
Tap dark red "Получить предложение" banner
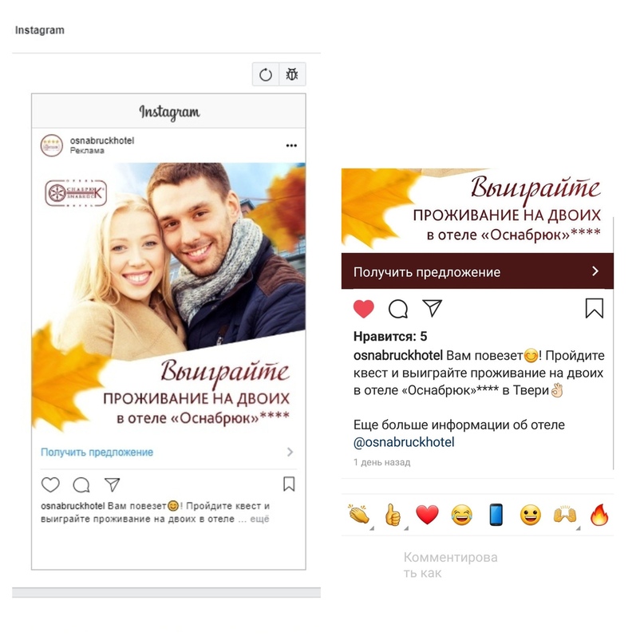[477, 271]
